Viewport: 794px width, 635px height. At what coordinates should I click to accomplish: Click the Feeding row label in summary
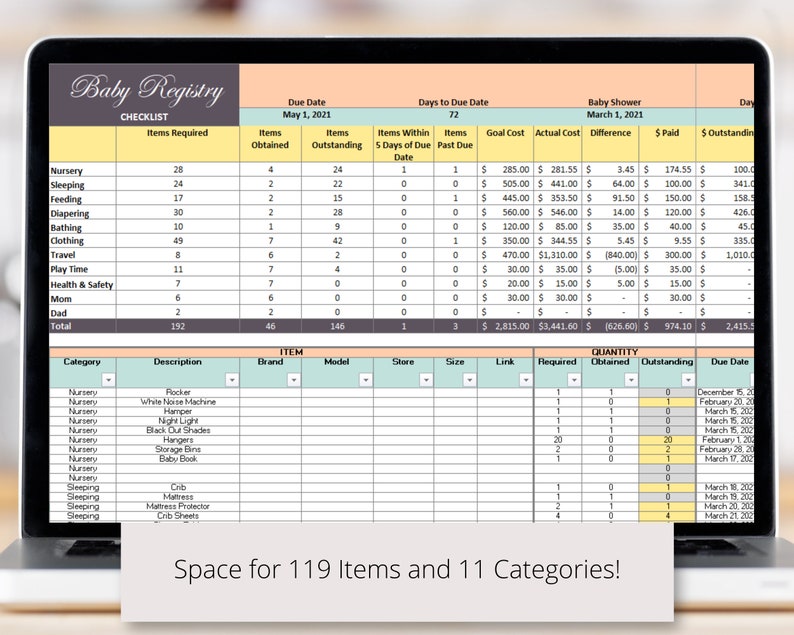click(x=66, y=199)
